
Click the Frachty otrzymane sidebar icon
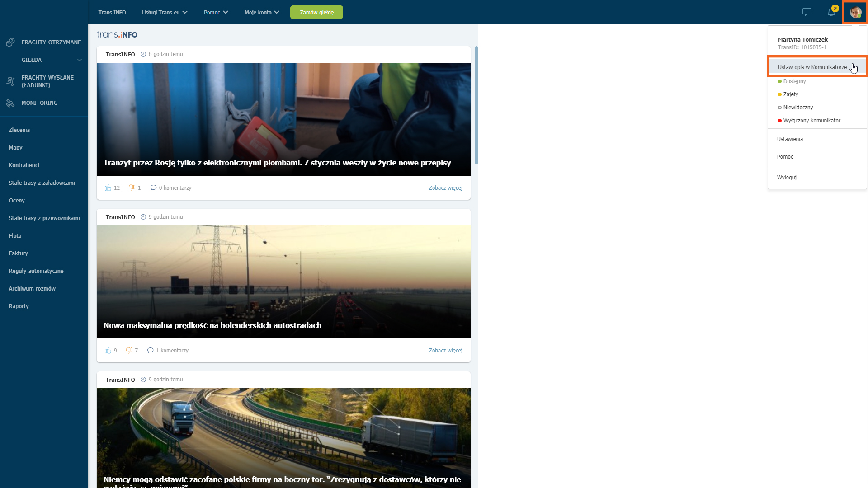coord(10,42)
